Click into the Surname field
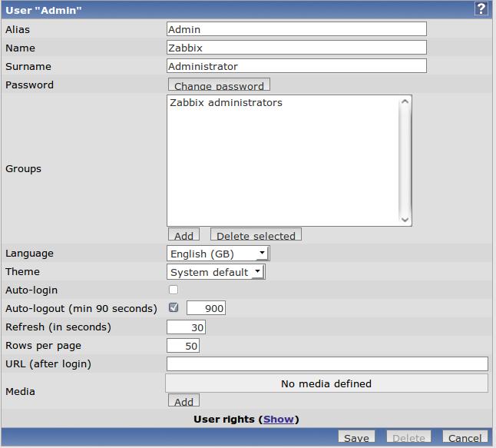This screenshot has height=448, width=496. [x=296, y=66]
